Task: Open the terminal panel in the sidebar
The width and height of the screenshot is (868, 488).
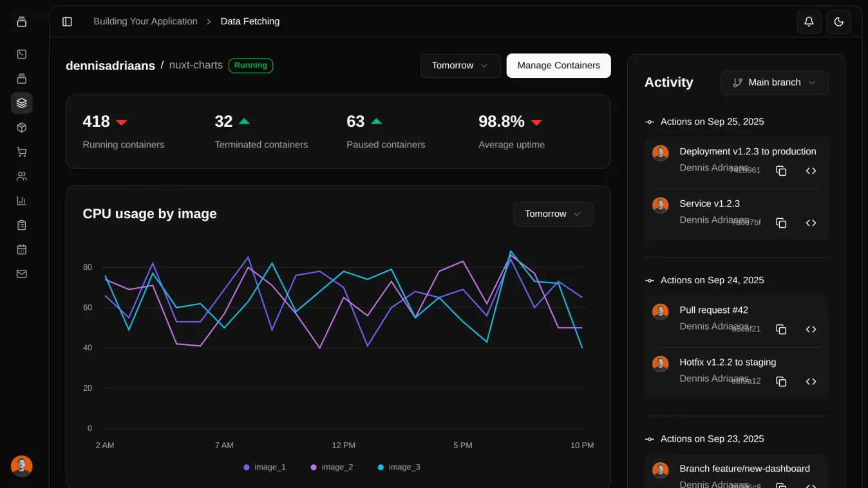Action: tap(21, 54)
